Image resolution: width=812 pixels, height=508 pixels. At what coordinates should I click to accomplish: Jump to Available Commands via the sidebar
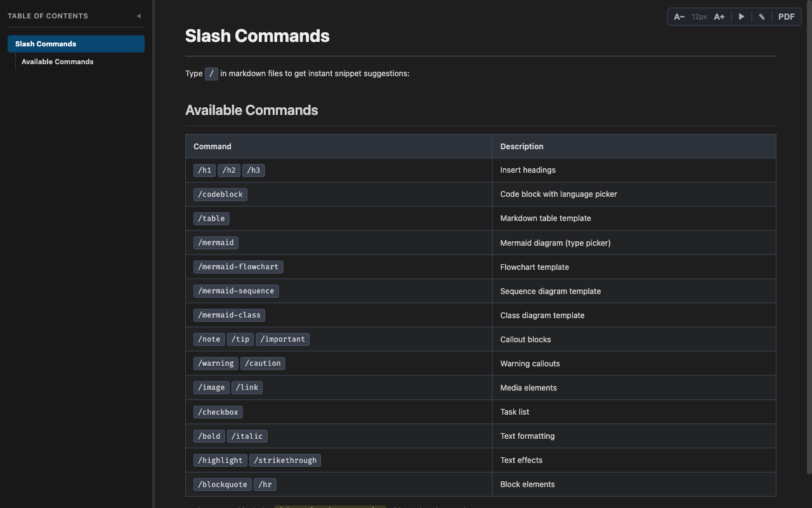coord(57,62)
